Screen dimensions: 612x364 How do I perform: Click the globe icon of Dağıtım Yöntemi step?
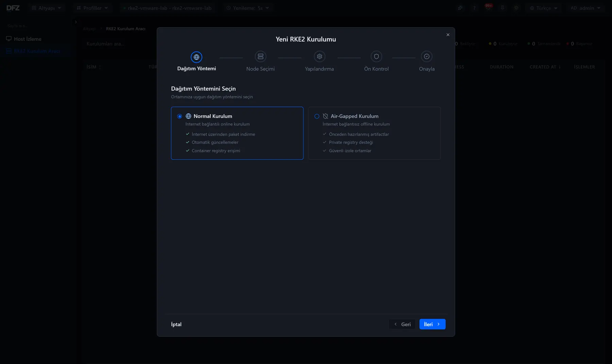(197, 57)
